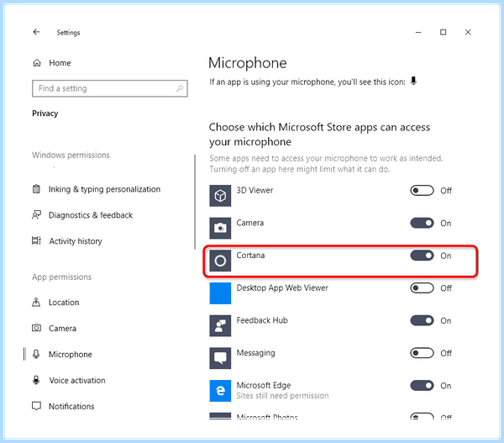Turn on 3D Viewer microphone access

click(x=422, y=191)
